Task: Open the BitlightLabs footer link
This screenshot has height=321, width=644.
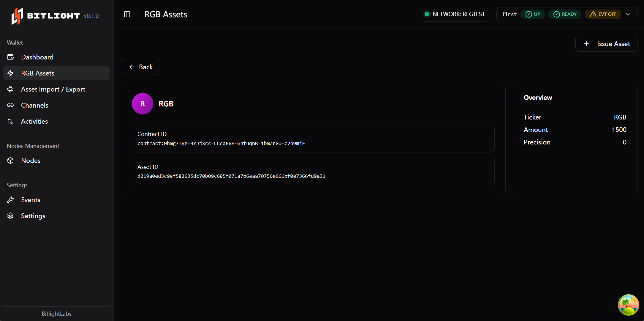Action: 56,314
